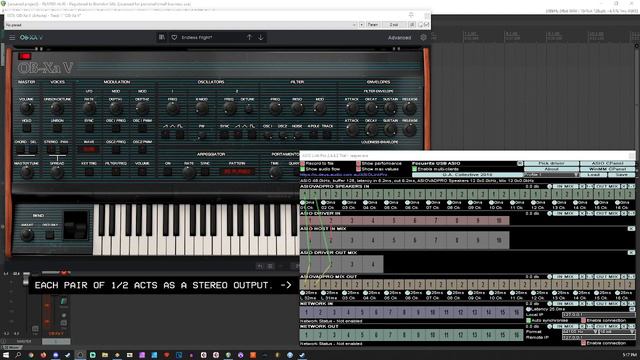Click Param button in FX window
The width and height of the screenshot is (640, 360).
[x=373, y=25]
